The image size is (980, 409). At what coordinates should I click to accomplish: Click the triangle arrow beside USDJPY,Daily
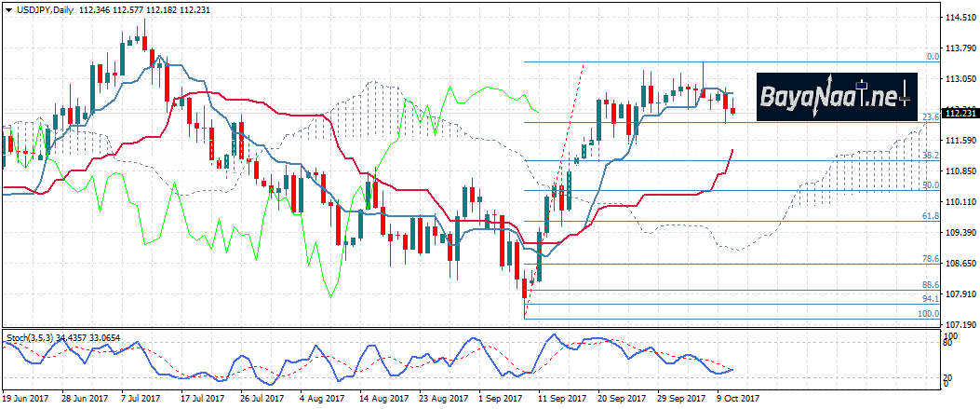click(x=7, y=7)
